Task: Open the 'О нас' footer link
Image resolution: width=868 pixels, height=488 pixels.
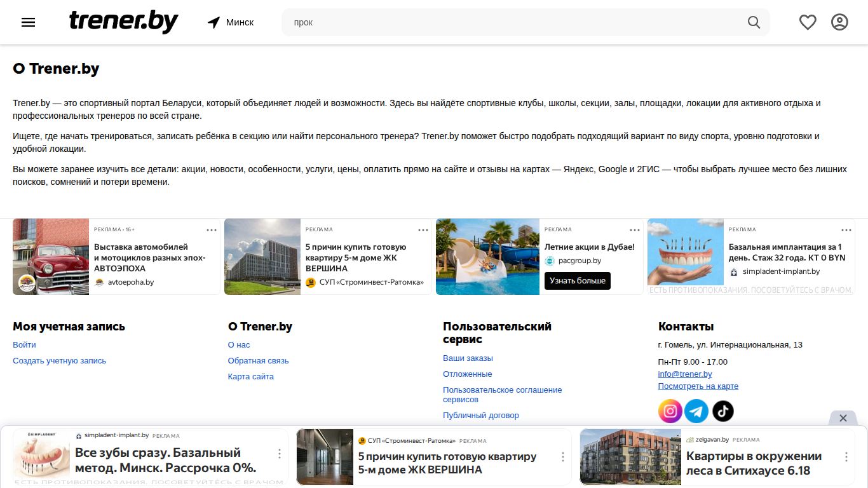Action: [239, 344]
